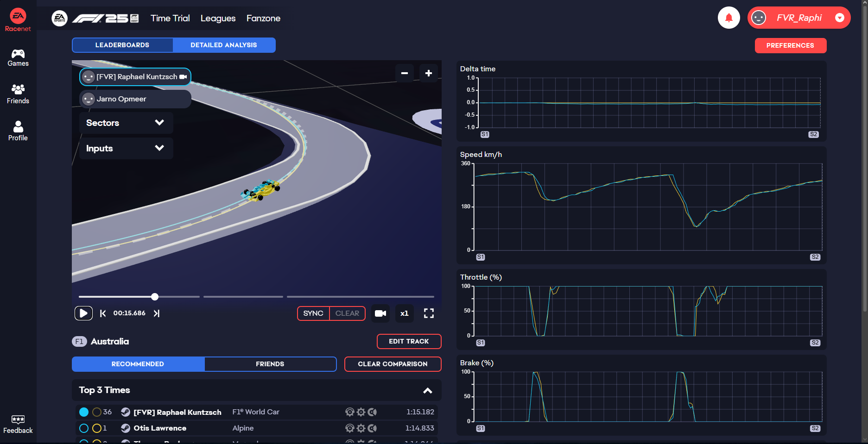Toggle cyan comparison for Raphael Kuntzsch
The height and width of the screenshot is (444, 868).
(84, 412)
